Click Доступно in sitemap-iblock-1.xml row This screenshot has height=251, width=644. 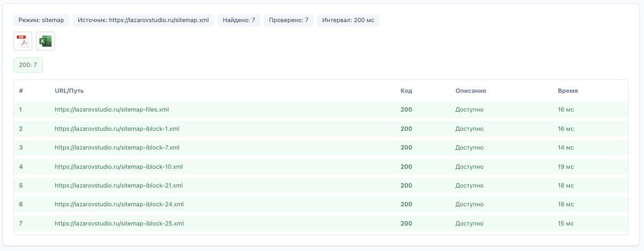pyautogui.click(x=470, y=129)
